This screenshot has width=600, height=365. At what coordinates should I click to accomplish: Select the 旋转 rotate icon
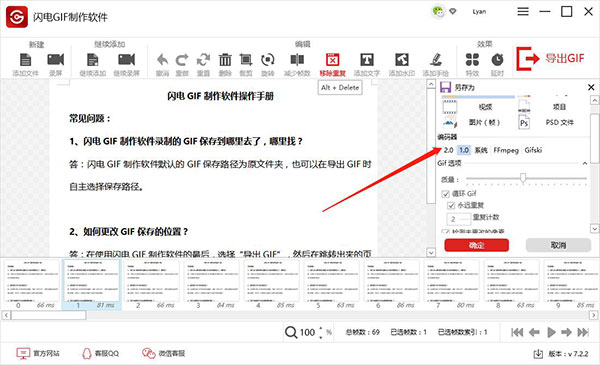268,60
